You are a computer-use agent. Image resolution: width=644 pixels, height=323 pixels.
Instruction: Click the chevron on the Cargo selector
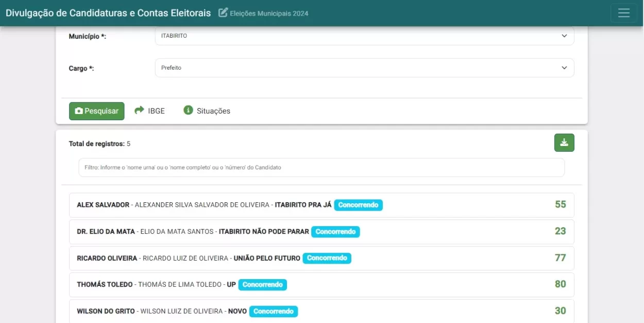click(x=565, y=67)
